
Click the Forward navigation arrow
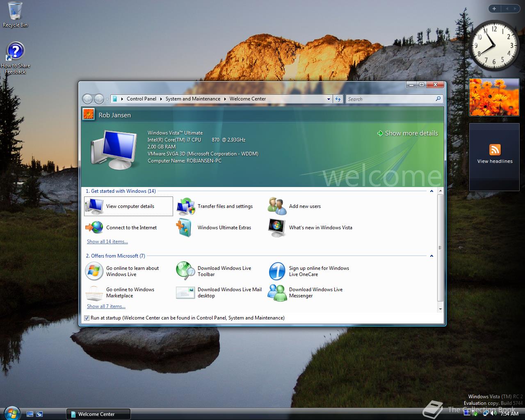pos(99,99)
